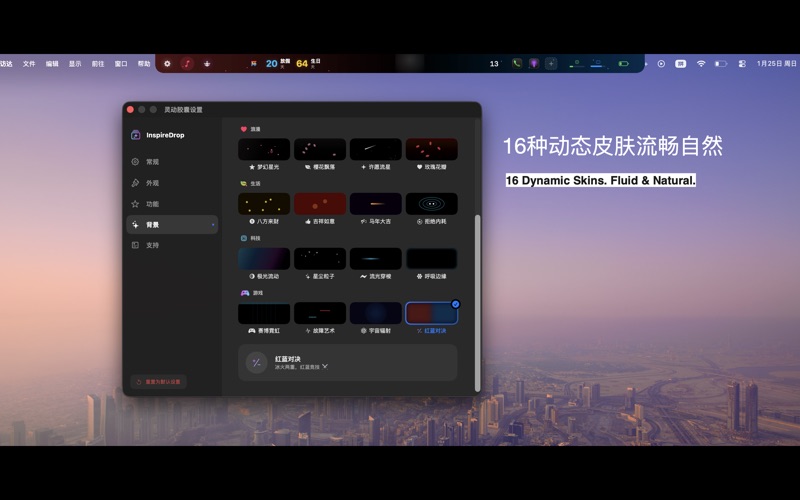Open the 功能 features star icon
The height and width of the screenshot is (500, 800).
click(x=135, y=204)
